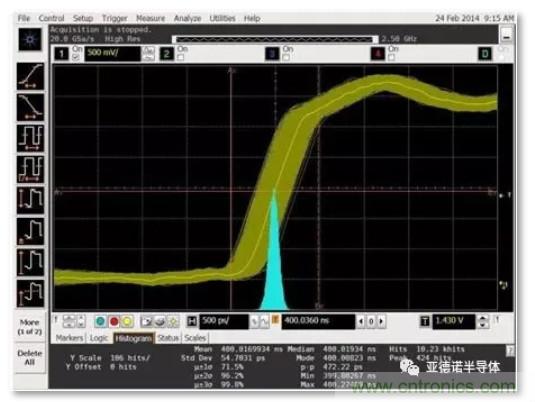Click the yellow Single acquisition button
The height and width of the screenshot is (402, 535).
click(127, 321)
